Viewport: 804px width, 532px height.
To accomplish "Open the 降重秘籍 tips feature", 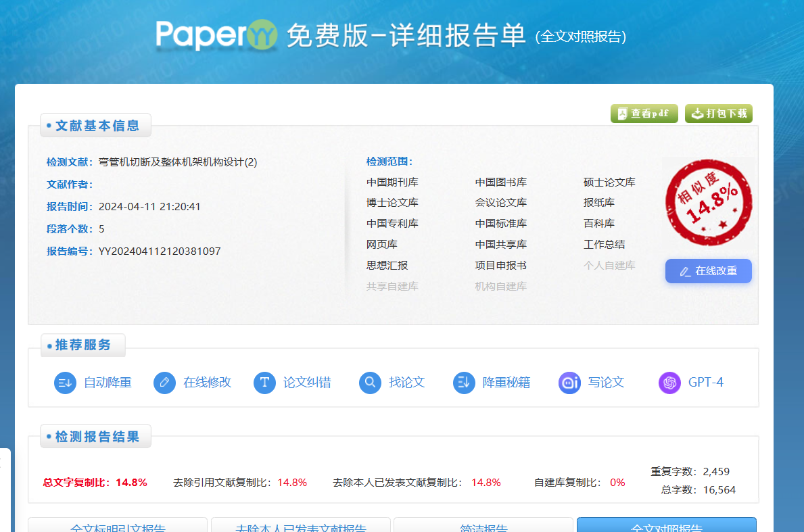I will click(x=464, y=382).
